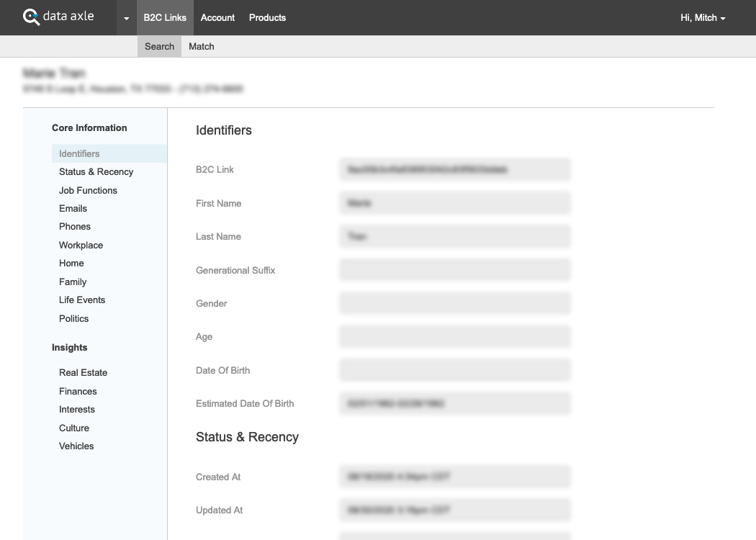Open the B2C Links tab
The width and height of the screenshot is (756, 540).
point(165,17)
